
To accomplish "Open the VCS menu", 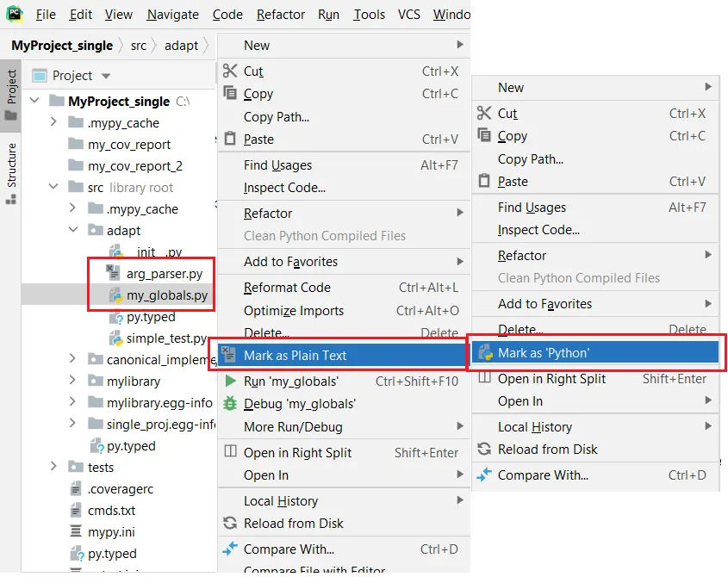I will point(408,15).
